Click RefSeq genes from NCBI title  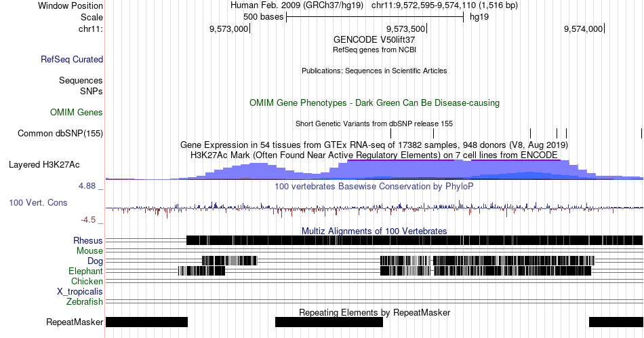point(374,50)
